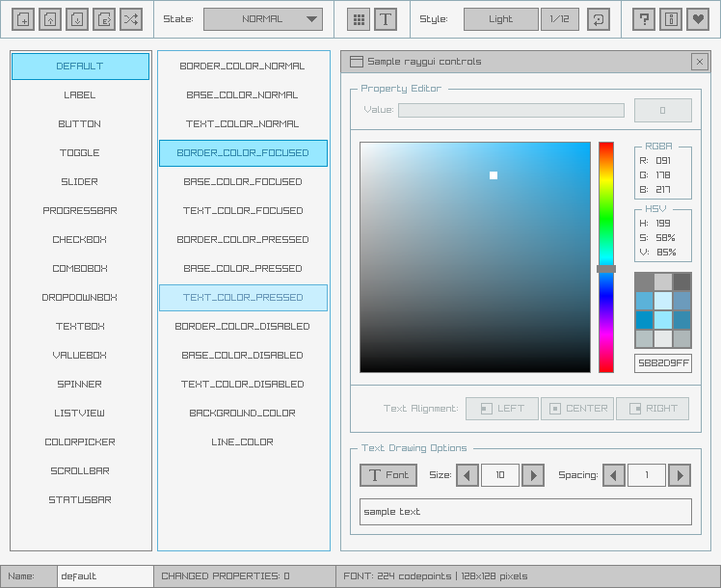Select LINE_COLOR property
721x588 pixels.
point(243,442)
